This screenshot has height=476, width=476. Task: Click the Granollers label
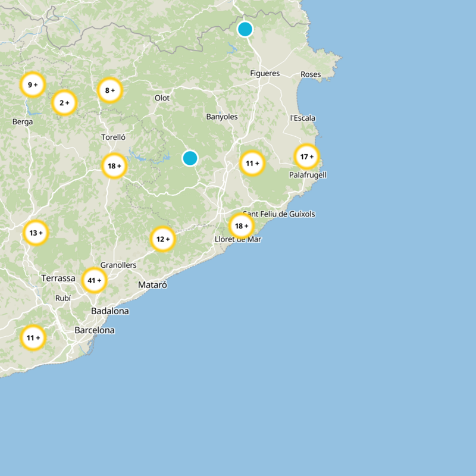click(x=118, y=265)
